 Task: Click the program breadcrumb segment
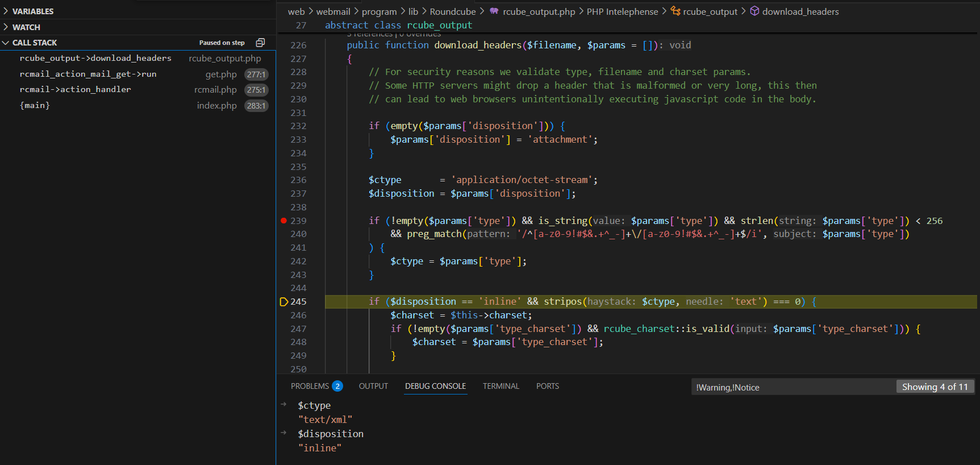point(380,11)
